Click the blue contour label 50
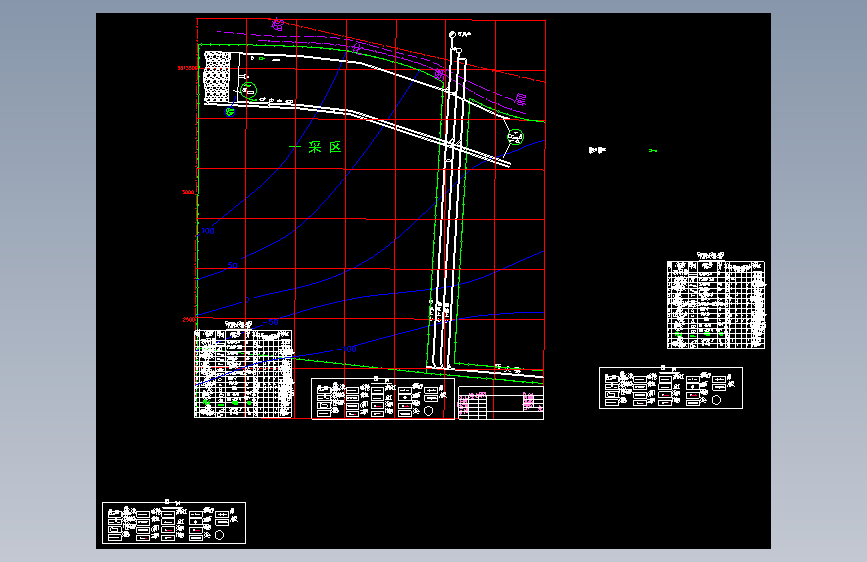Screen dimensions: 867x562 coord(233,266)
